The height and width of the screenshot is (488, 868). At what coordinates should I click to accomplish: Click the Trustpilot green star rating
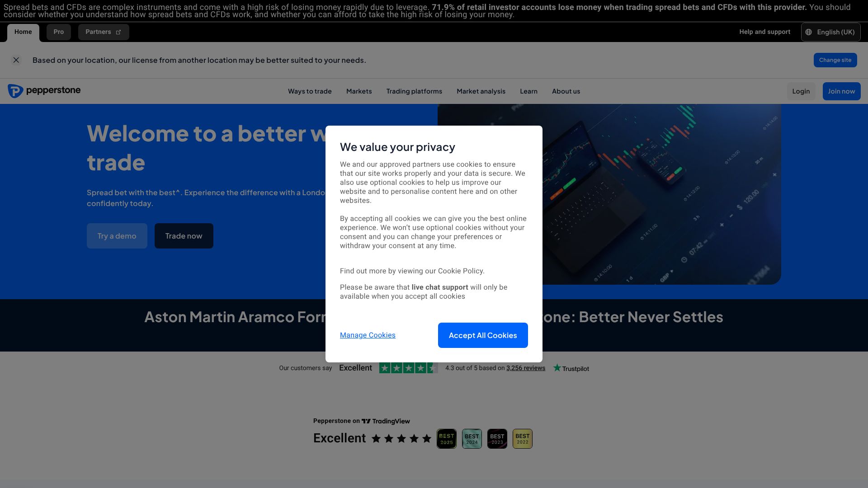(x=408, y=368)
